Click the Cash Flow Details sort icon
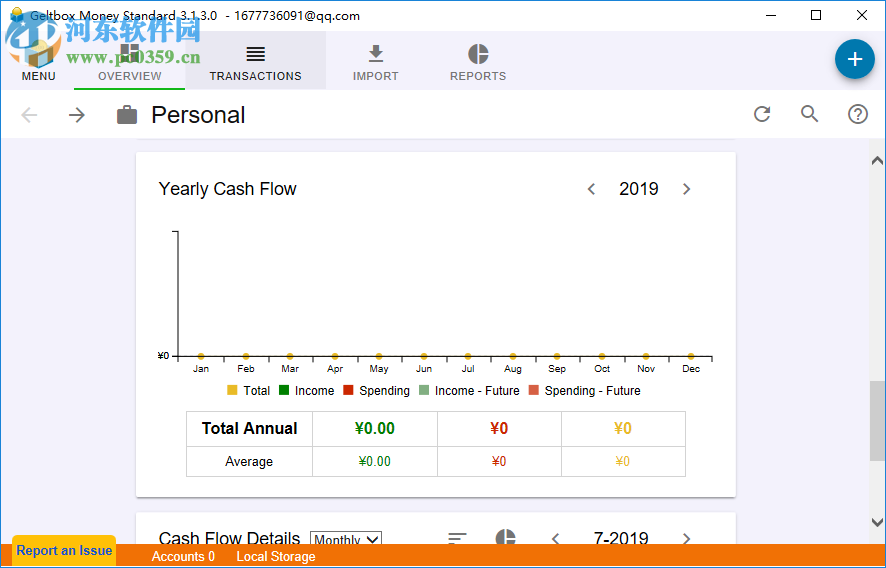This screenshot has height=568, width=886. [x=457, y=538]
